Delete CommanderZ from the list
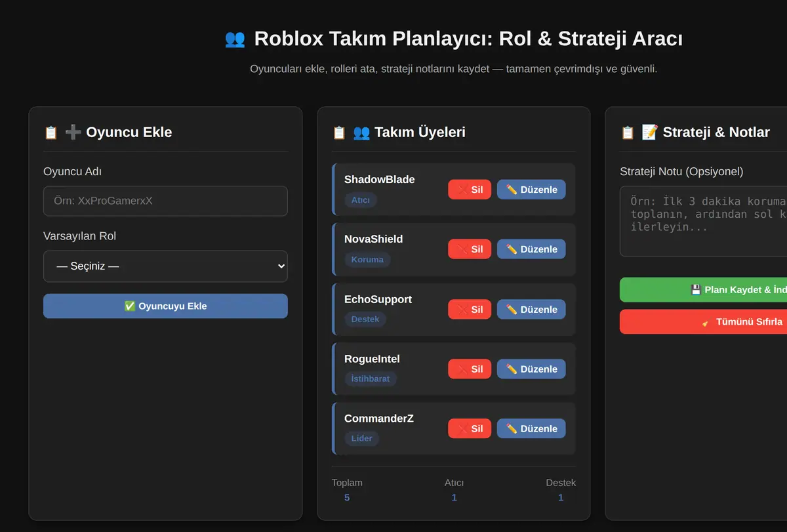Image resolution: width=787 pixels, height=532 pixels. tap(470, 429)
